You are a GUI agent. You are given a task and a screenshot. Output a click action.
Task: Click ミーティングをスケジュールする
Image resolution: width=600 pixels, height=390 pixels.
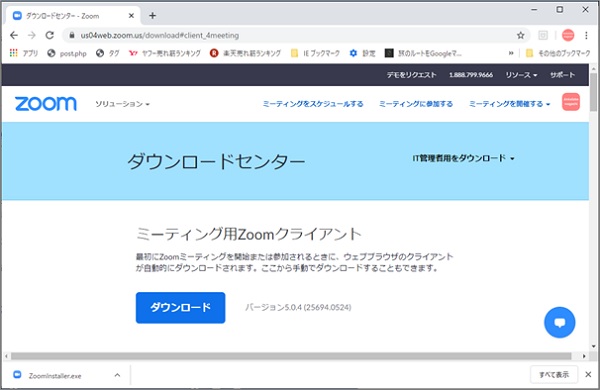[313, 104]
